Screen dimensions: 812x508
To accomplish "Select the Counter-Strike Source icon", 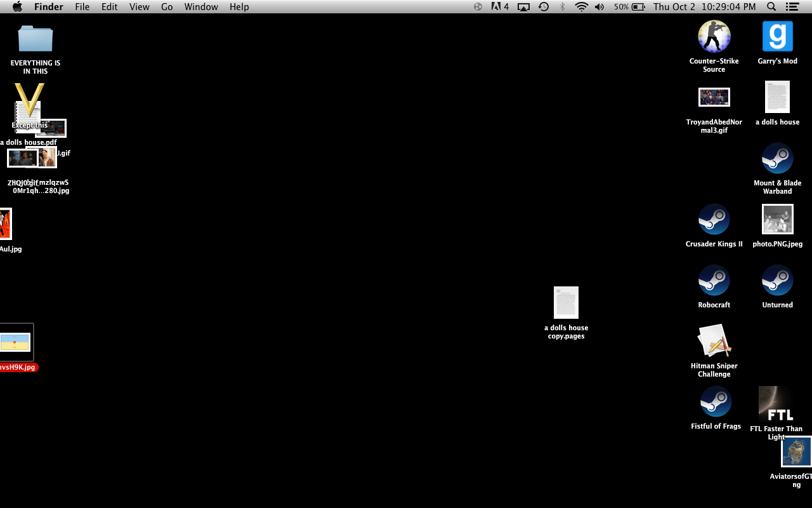I will (x=714, y=36).
